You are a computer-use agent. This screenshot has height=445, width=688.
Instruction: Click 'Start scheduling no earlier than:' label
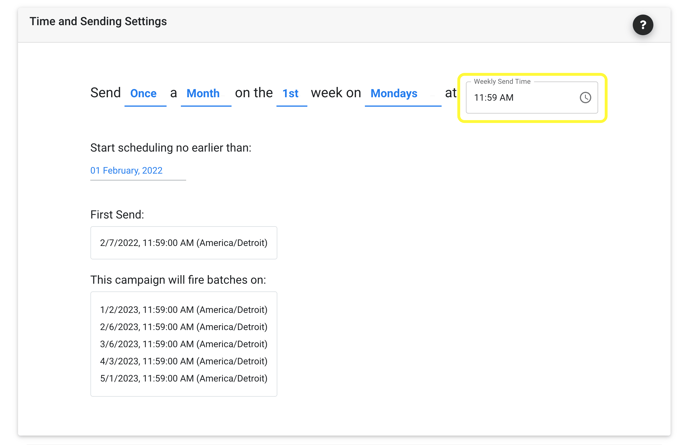click(x=171, y=148)
